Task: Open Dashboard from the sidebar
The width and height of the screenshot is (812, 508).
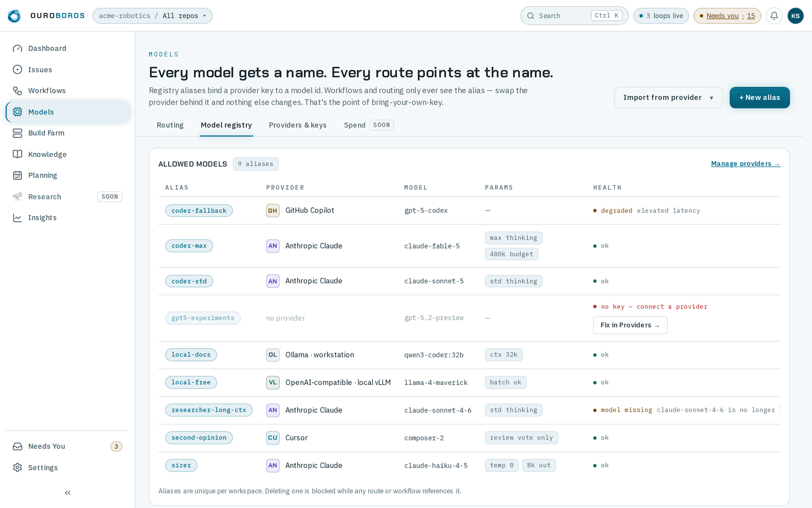Action: [68, 49]
